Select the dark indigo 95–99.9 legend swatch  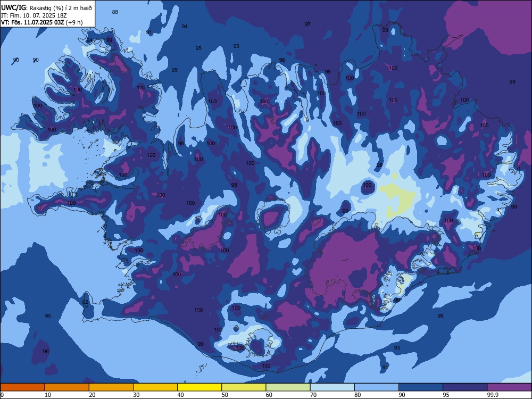[465, 387]
